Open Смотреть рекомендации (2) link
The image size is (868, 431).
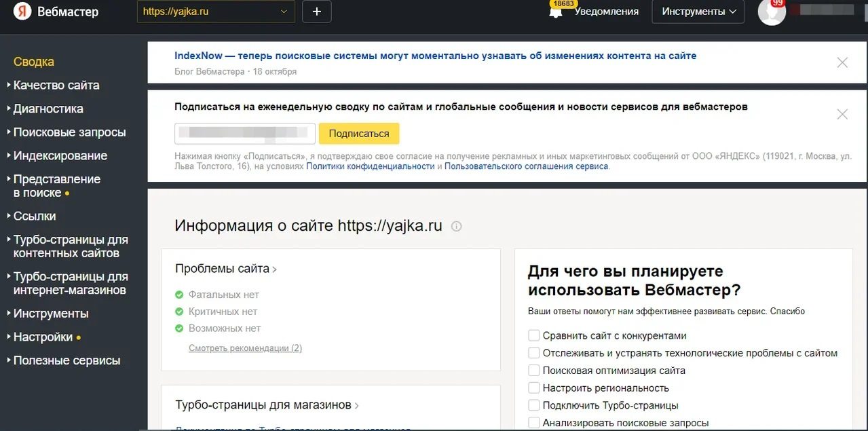[x=246, y=348]
